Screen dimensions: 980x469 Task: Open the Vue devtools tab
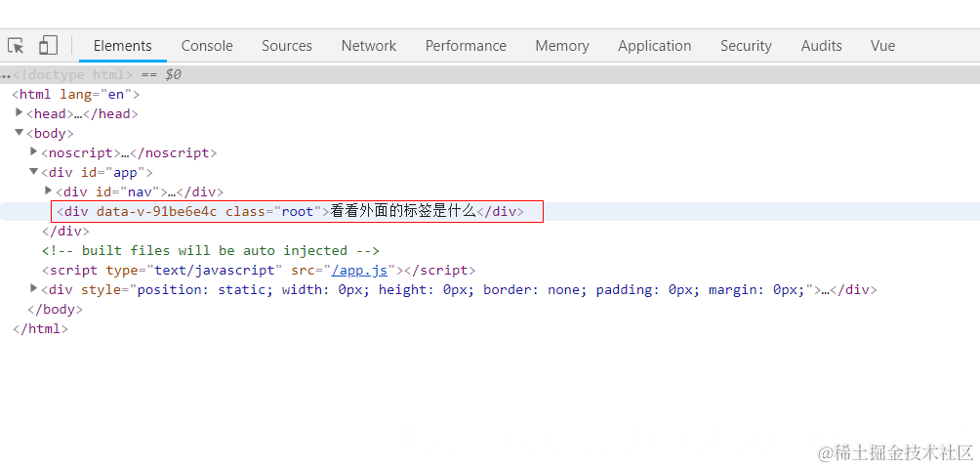(882, 46)
